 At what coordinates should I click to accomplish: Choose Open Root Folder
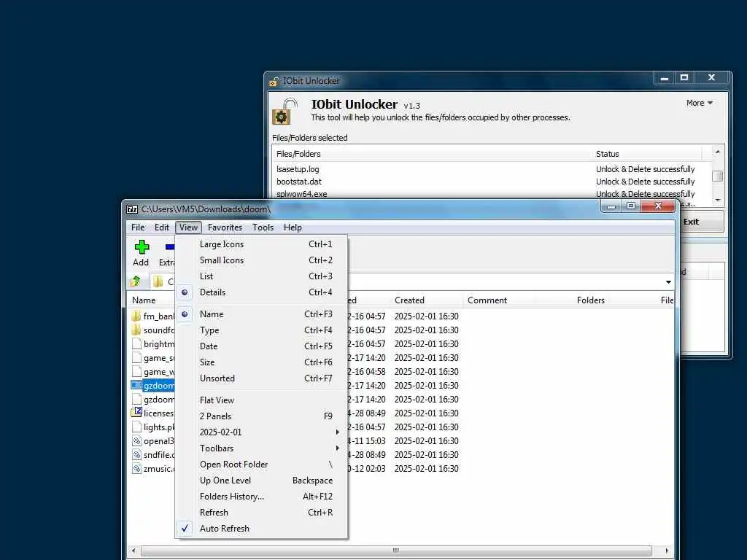coord(261,464)
